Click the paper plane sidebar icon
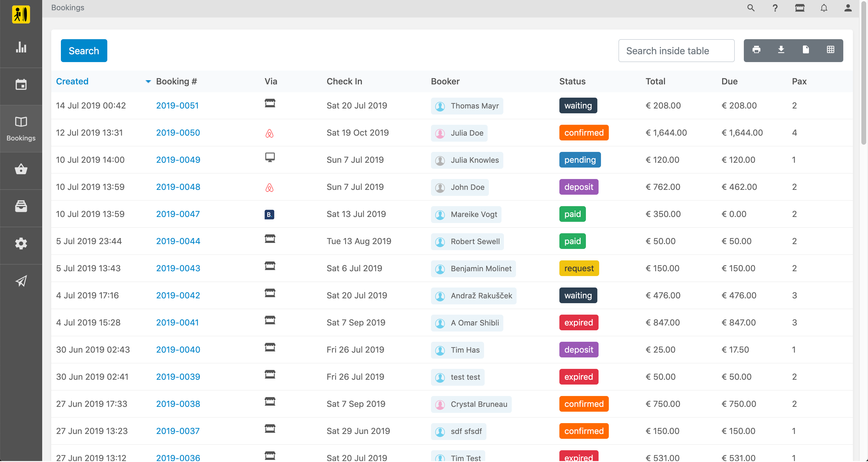Screen dimensions: 868x462 [21, 281]
